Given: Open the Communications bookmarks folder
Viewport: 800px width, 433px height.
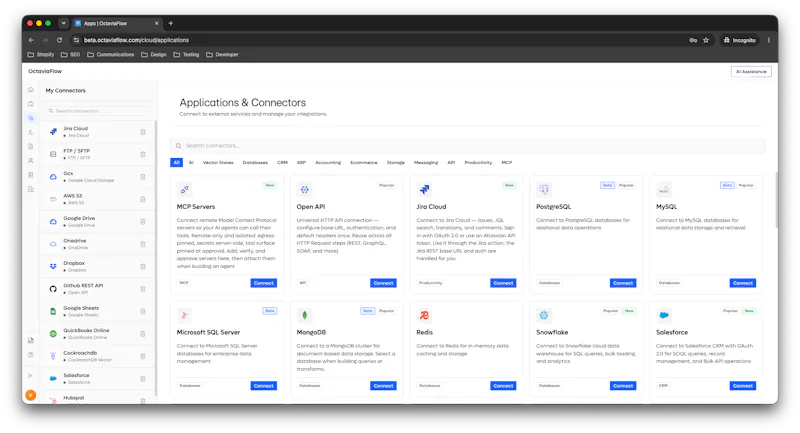Looking at the screenshot, I should 111,55.
